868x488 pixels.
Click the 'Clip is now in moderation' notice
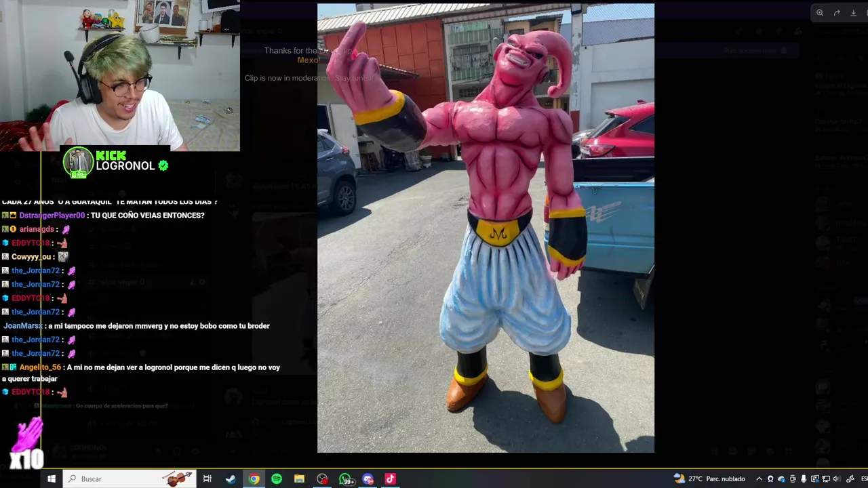(310, 78)
